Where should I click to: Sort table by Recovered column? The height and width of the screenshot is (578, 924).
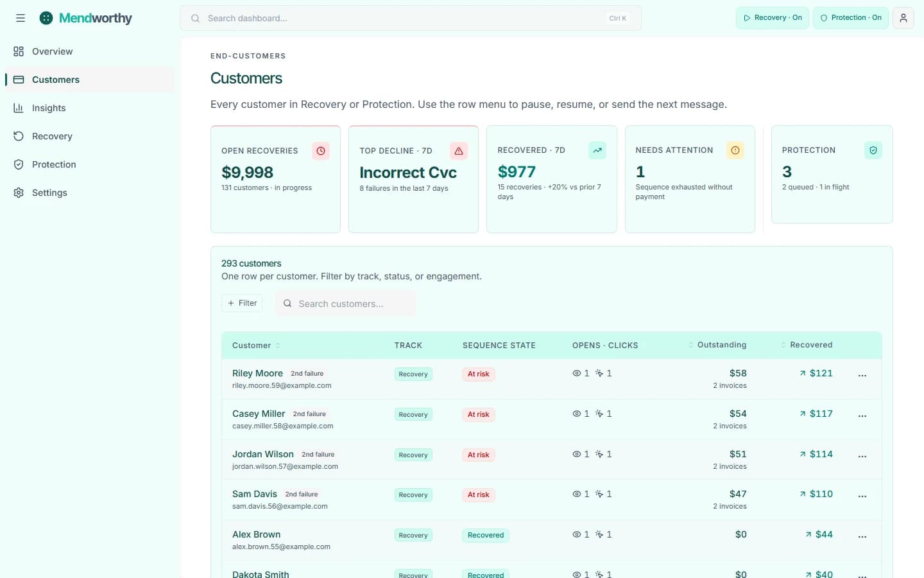pyautogui.click(x=807, y=345)
